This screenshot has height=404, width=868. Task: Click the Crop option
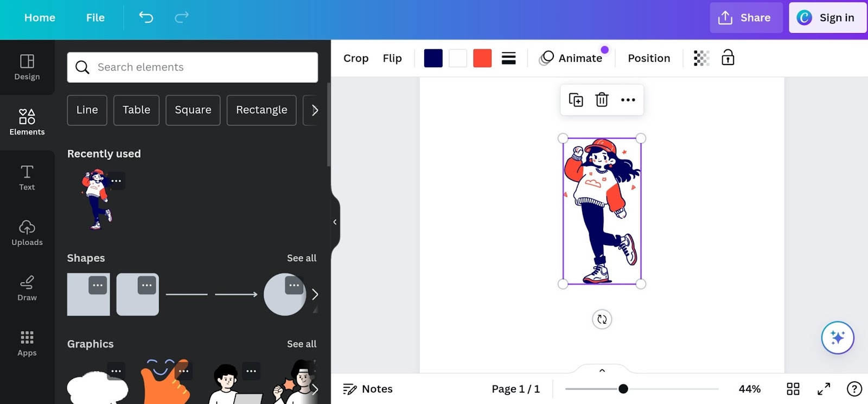pyautogui.click(x=356, y=58)
